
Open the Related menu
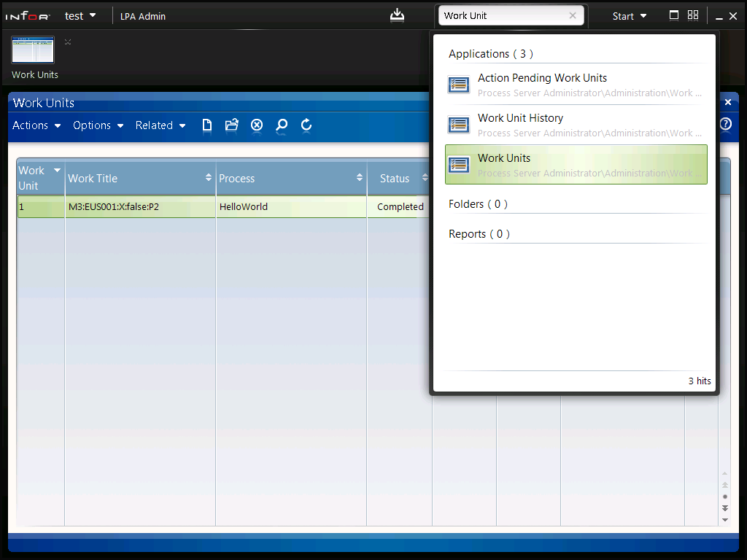(x=160, y=125)
